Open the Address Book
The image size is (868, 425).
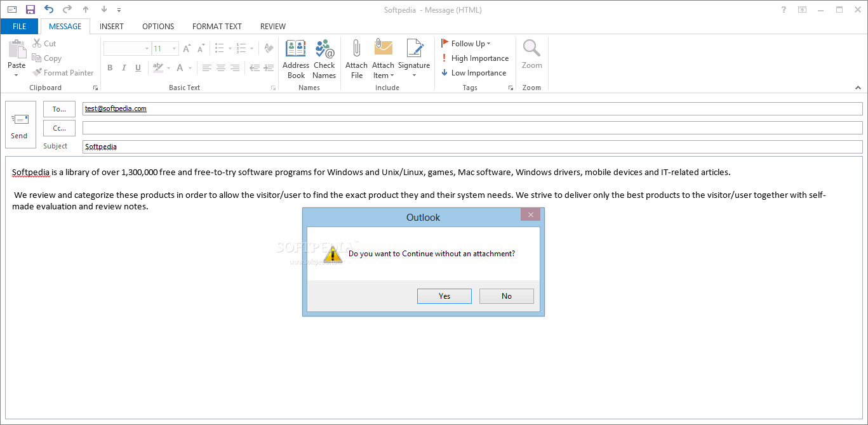tap(296, 59)
